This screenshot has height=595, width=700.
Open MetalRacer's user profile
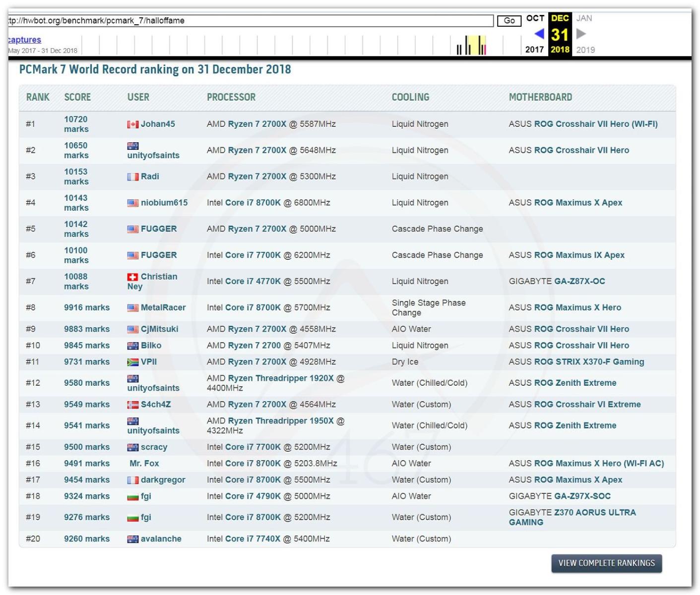[163, 307]
